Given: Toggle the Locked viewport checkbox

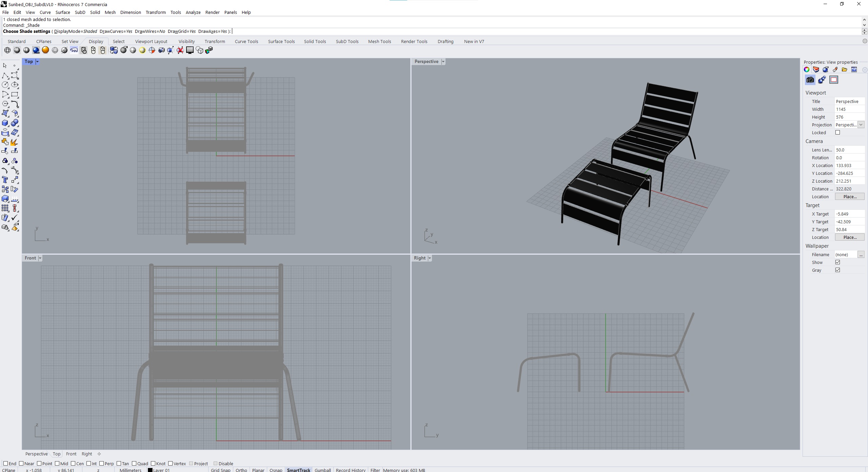Looking at the screenshot, I should click(x=838, y=132).
